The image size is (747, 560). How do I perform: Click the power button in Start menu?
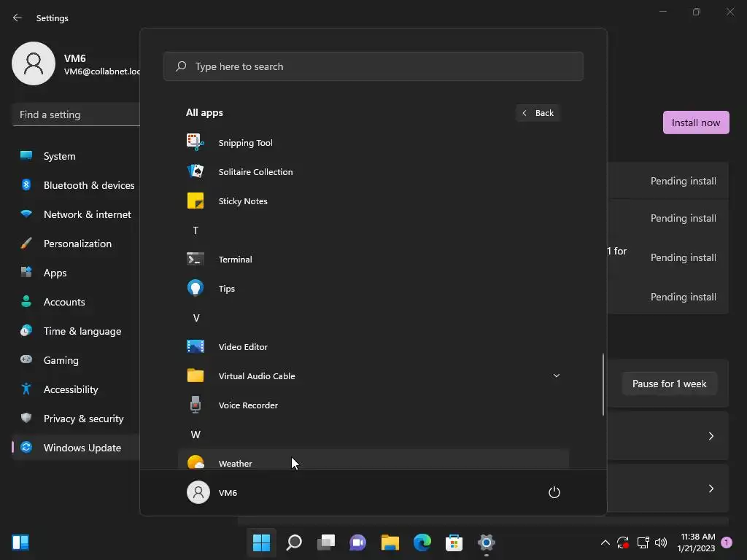point(554,492)
